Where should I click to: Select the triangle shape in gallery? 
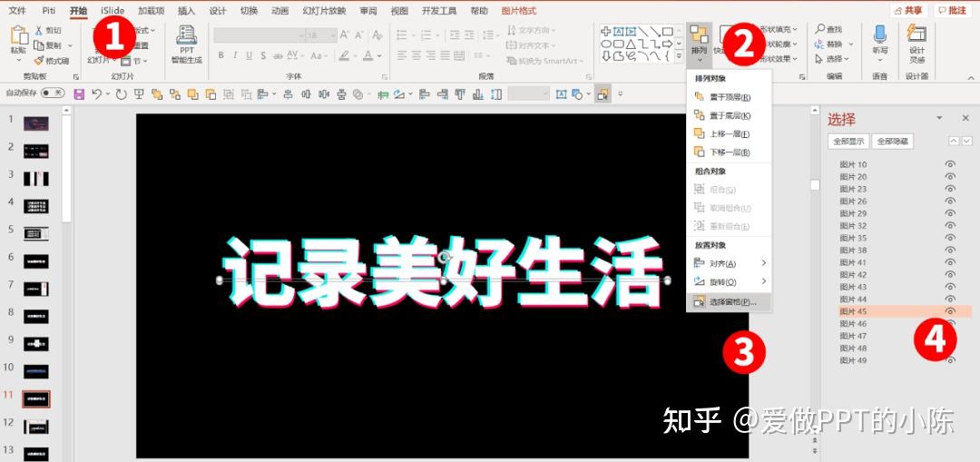click(631, 44)
